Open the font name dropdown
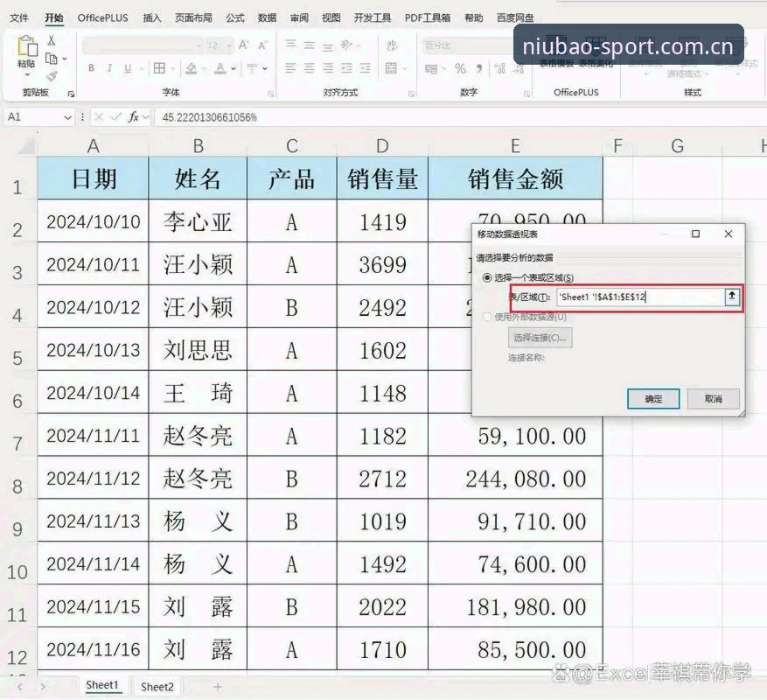 (x=199, y=45)
